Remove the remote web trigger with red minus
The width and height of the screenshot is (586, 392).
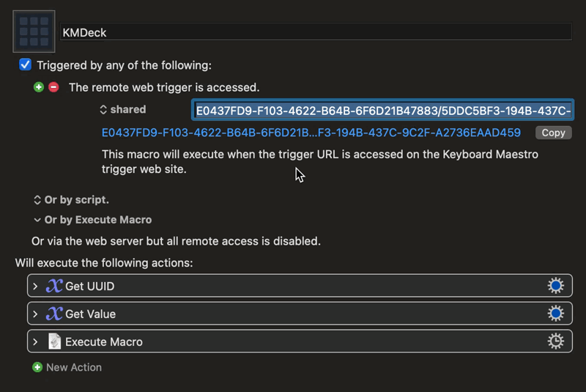pos(53,87)
